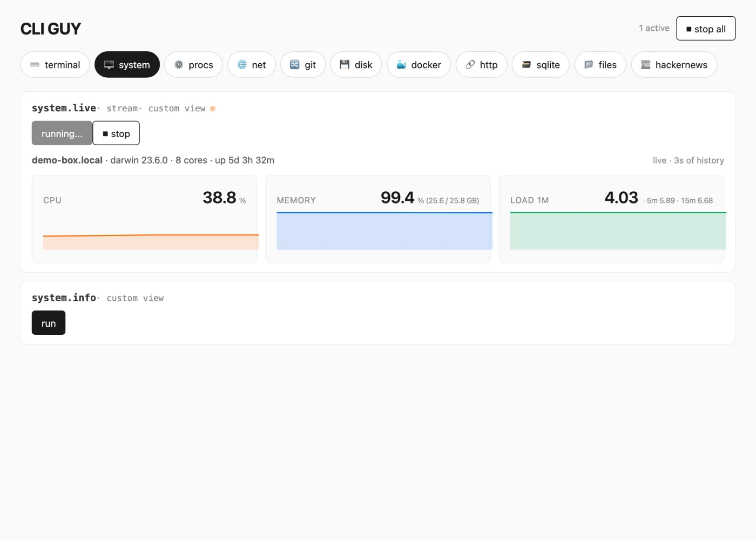Click the memory 99.4 value

397,198
